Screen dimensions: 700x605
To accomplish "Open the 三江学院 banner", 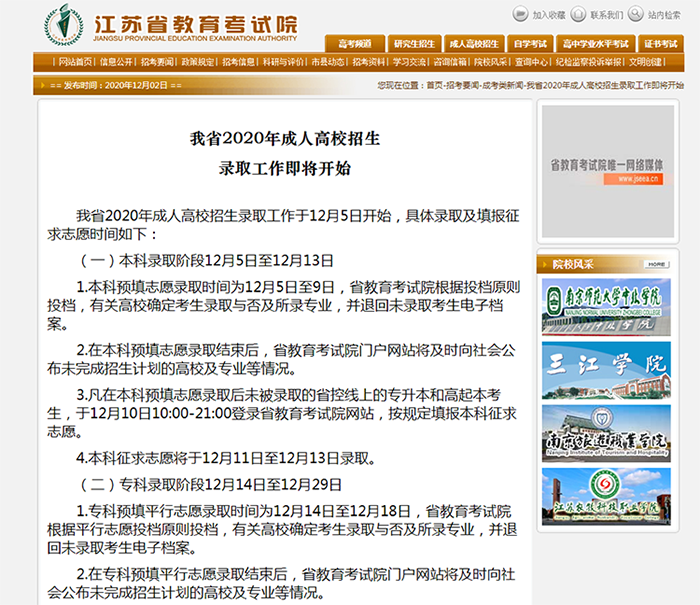I will coord(606,371).
